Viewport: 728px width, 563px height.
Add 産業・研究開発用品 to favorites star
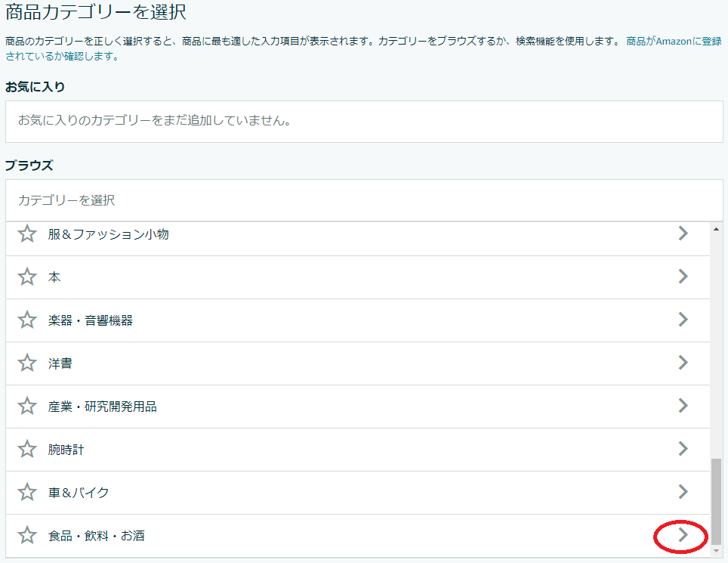(x=27, y=406)
